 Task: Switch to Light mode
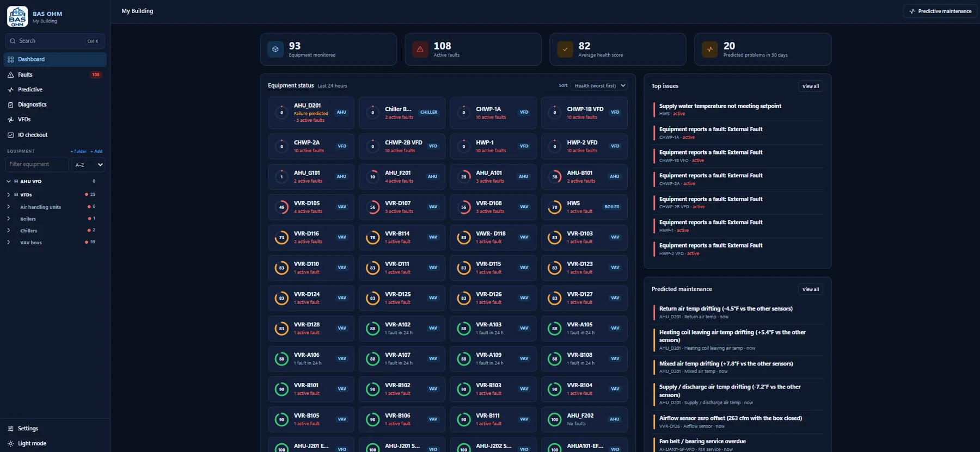click(x=55, y=443)
